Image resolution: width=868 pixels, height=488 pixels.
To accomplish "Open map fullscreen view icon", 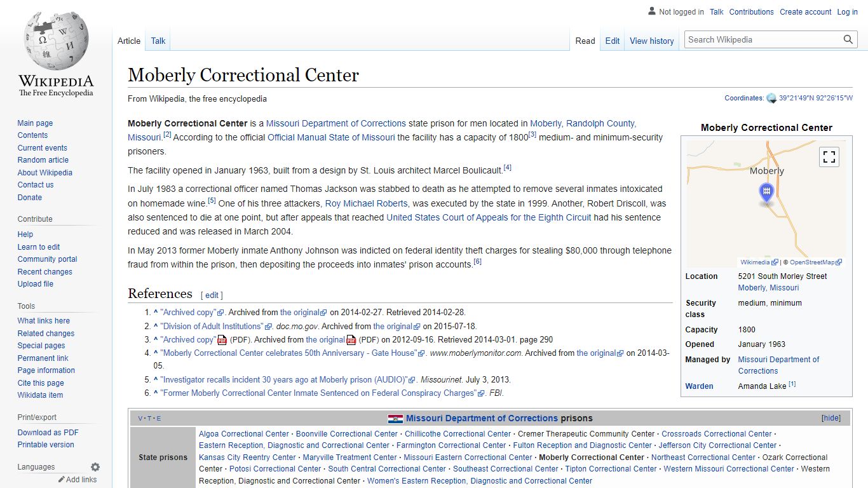I will pyautogui.click(x=829, y=157).
